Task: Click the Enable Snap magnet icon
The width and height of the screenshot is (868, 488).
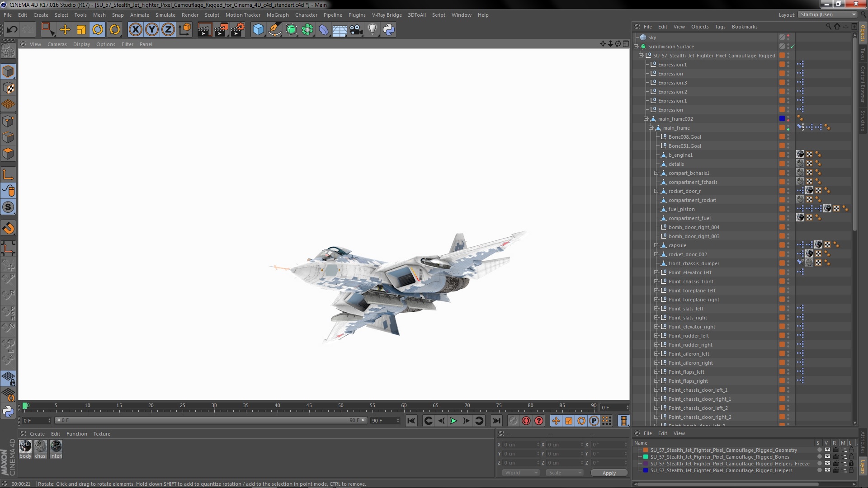Action: (8, 228)
